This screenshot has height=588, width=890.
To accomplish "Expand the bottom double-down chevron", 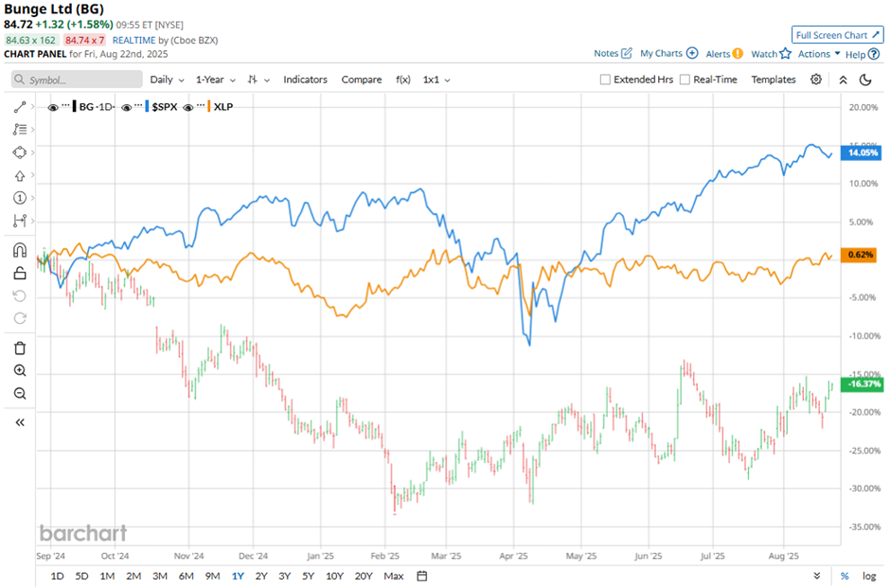I will point(817,576).
